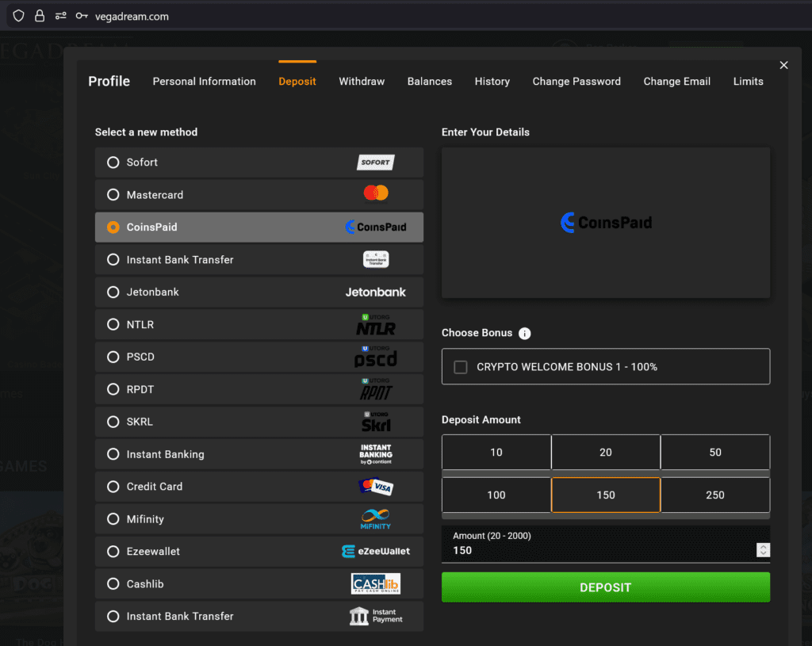
Task: Click the Jetonbank logo
Action: click(x=375, y=292)
